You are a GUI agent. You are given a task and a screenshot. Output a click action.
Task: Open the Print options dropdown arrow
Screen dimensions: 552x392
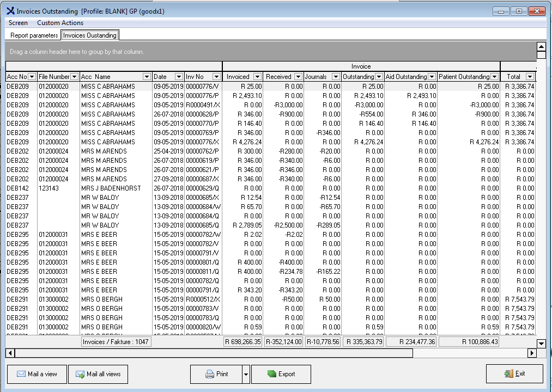point(246,374)
